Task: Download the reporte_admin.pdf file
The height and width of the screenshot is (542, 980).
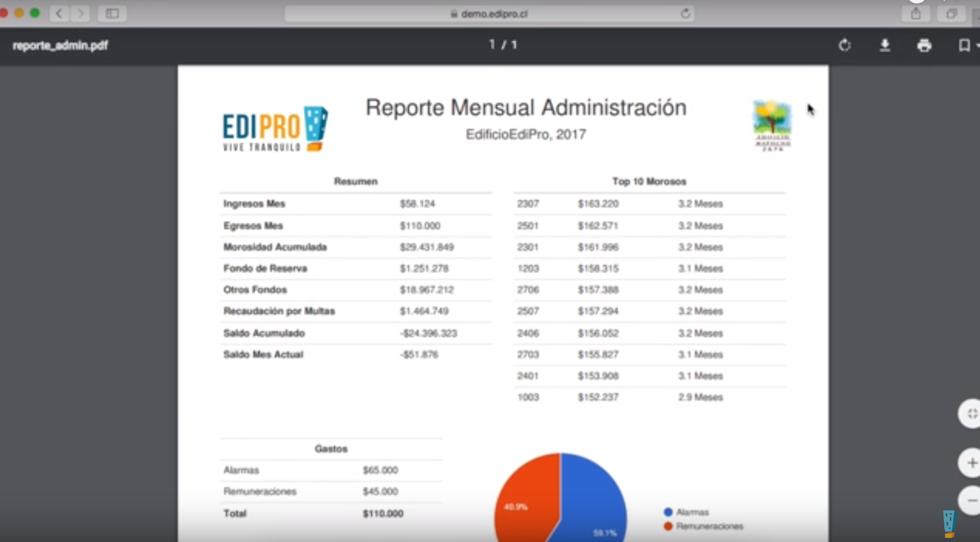Action: (885, 45)
